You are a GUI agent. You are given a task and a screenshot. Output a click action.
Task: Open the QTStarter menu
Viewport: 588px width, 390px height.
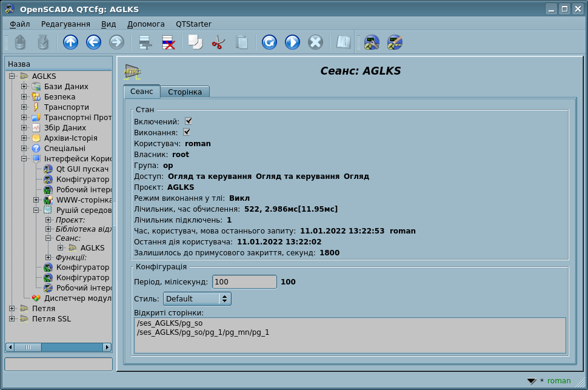[193, 24]
